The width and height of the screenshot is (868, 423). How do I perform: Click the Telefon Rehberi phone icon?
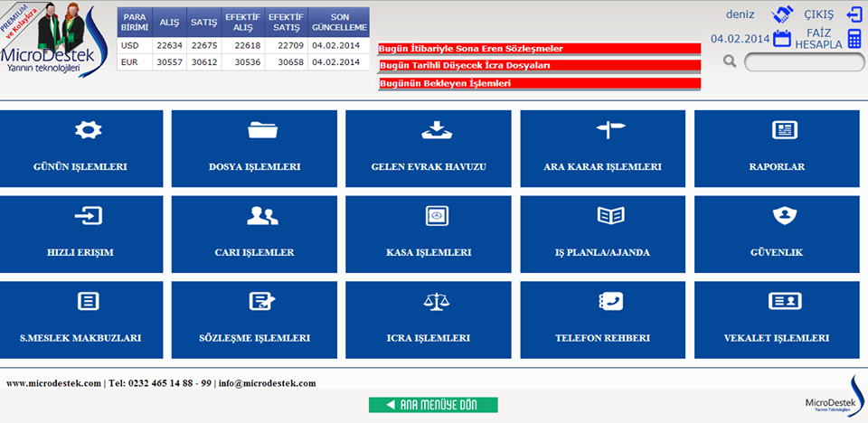tap(610, 300)
